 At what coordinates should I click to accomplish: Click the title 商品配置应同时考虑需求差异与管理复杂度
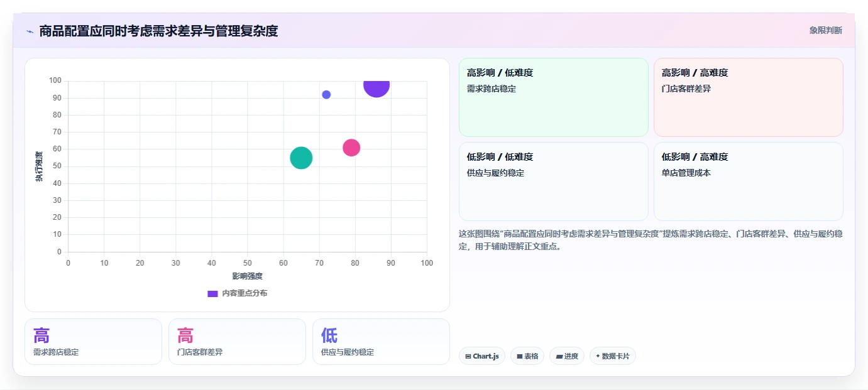coord(158,31)
